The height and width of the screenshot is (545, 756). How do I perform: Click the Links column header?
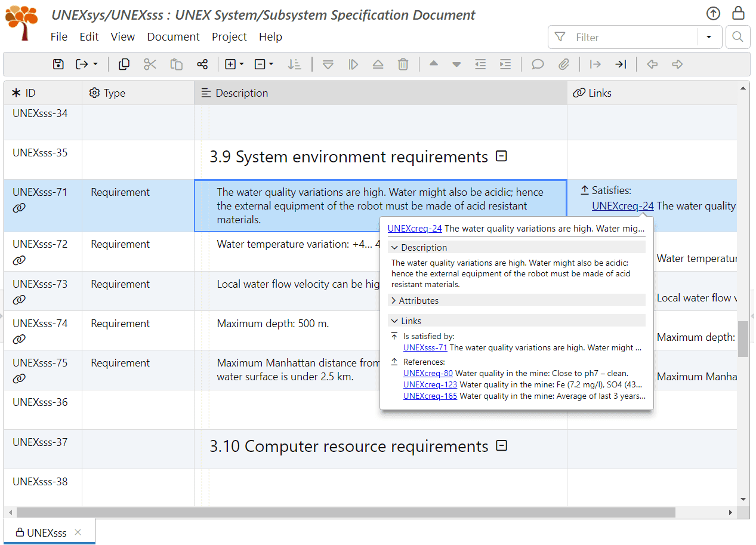pyautogui.click(x=652, y=93)
